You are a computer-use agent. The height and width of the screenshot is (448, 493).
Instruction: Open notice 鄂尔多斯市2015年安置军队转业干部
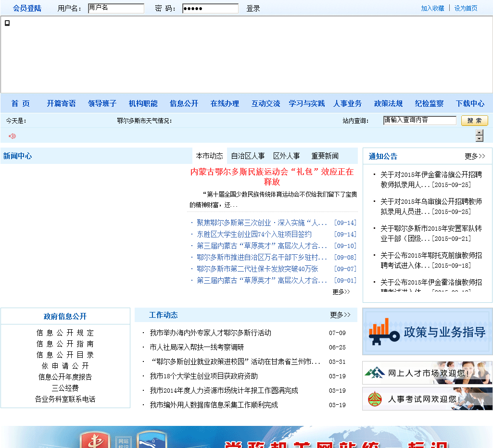pyautogui.click(x=431, y=234)
